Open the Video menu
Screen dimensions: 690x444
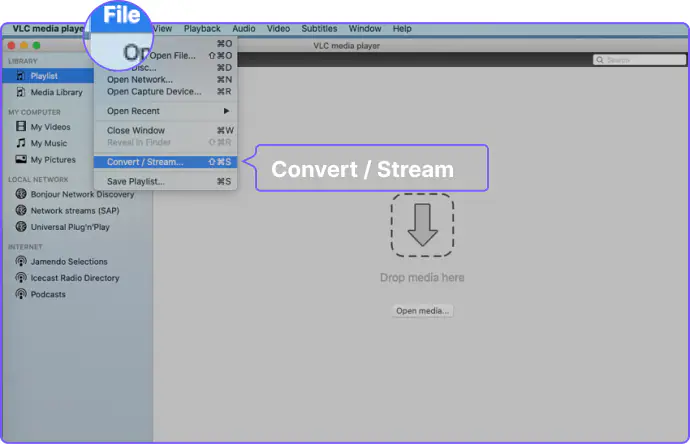tap(278, 29)
